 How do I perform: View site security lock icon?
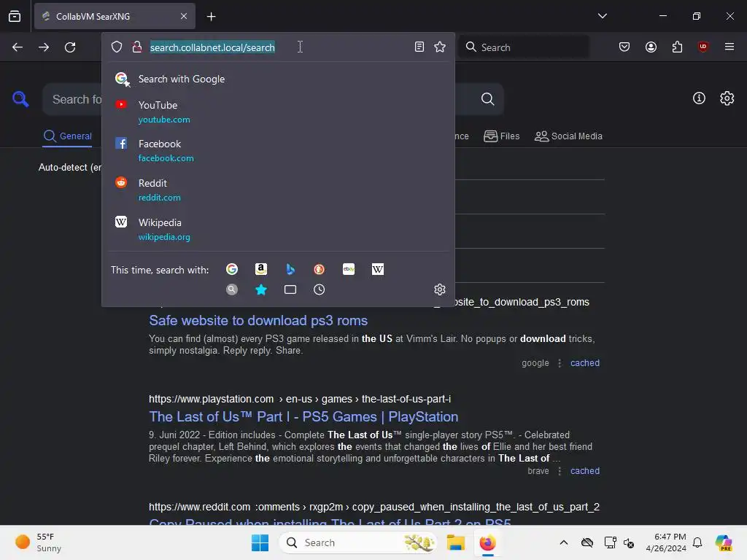point(137,47)
